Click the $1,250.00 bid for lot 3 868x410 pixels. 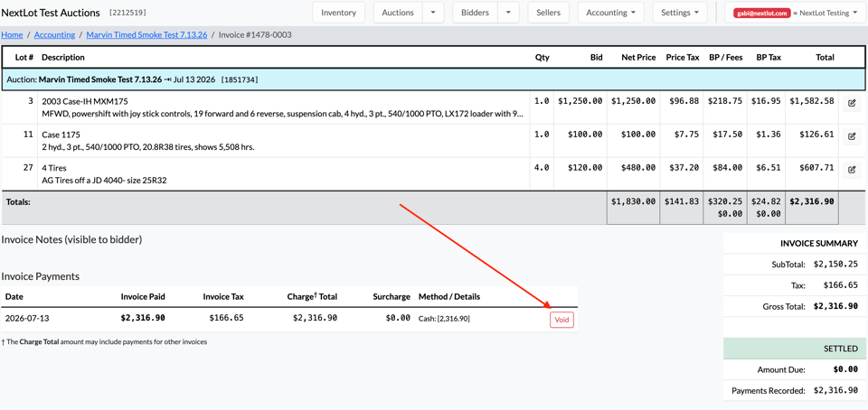click(580, 101)
